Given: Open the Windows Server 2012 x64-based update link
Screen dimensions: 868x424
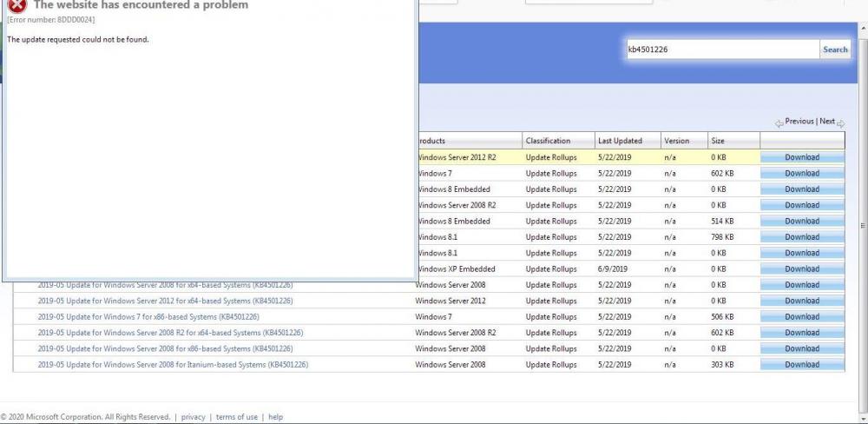Looking at the screenshot, I should (165, 301).
